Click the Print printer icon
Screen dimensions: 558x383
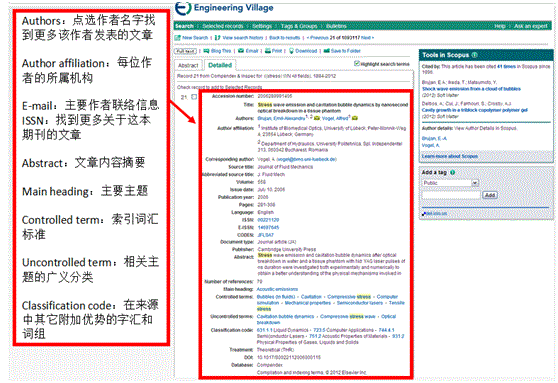click(x=268, y=51)
